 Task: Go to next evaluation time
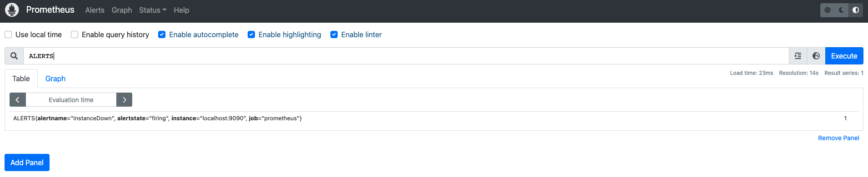(124, 100)
